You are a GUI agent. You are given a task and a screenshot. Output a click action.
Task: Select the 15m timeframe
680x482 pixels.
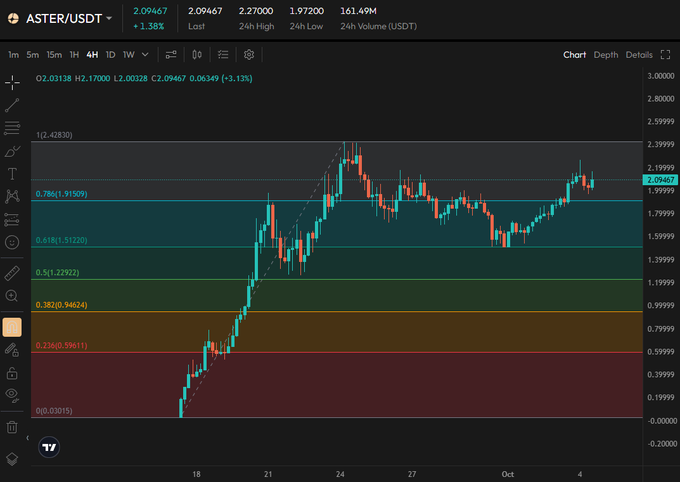click(53, 55)
